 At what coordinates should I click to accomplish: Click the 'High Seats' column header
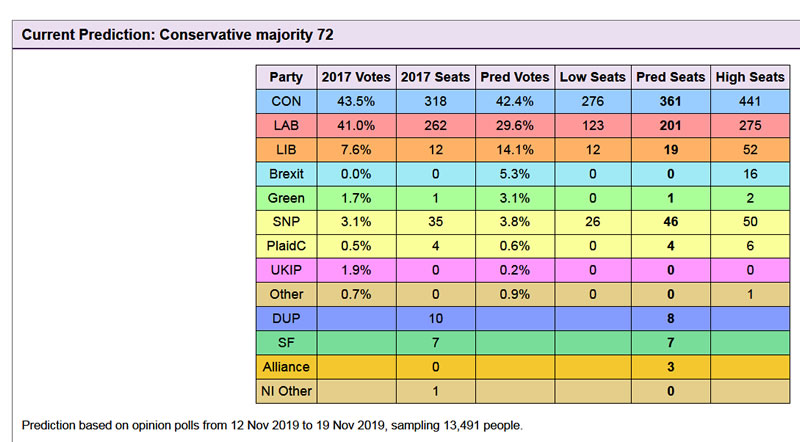point(749,77)
